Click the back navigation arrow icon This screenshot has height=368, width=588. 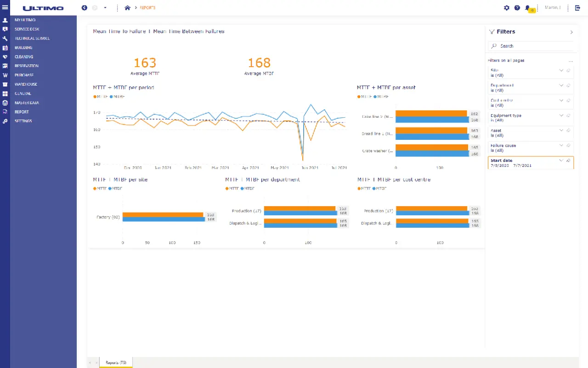click(84, 8)
